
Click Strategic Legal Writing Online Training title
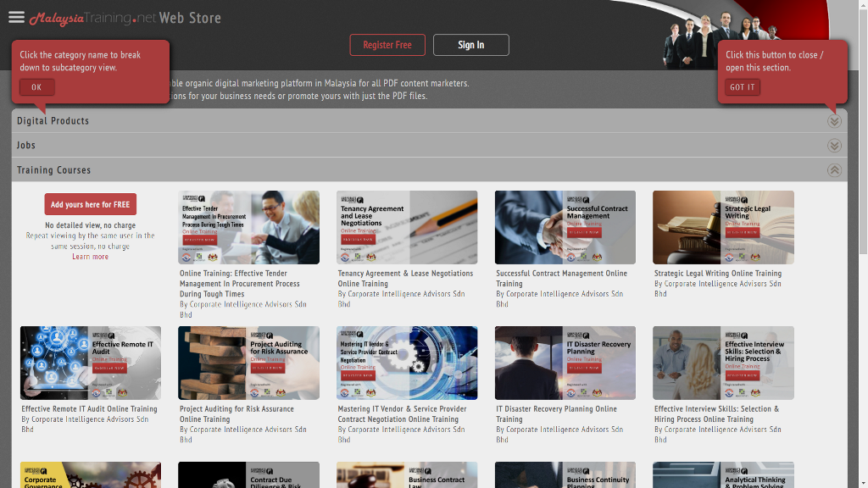coord(718,274)
